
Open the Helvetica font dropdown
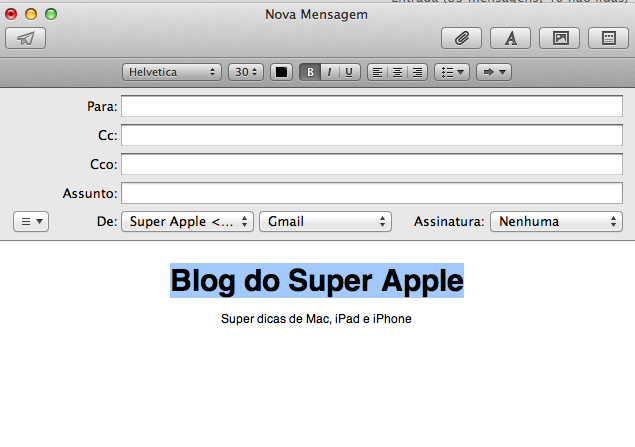[x=172, y=72]
